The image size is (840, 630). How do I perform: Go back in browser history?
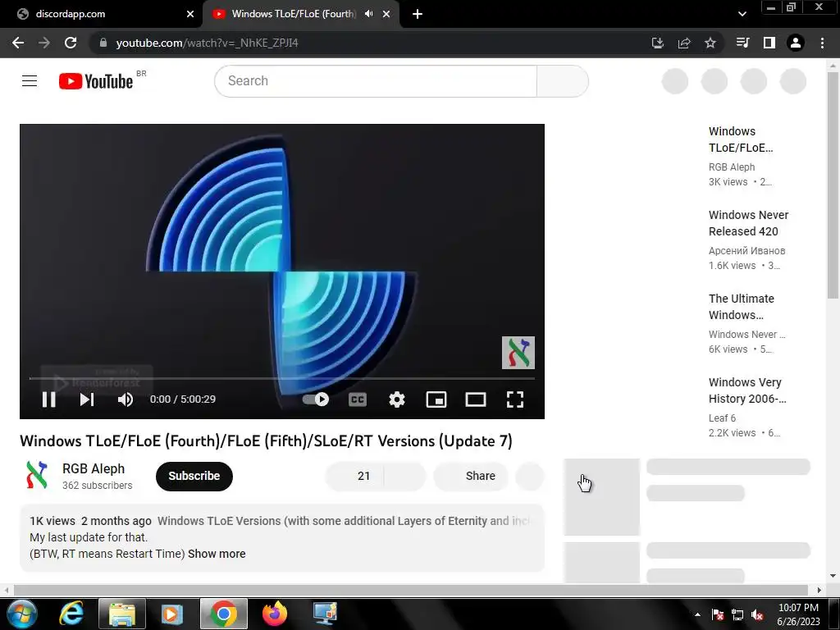pos(18,43)
